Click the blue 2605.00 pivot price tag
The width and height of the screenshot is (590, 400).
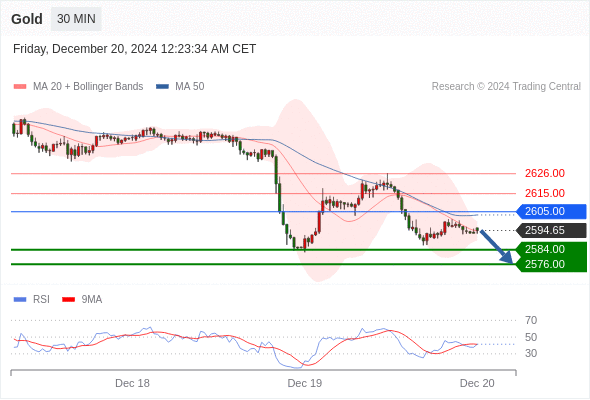tap(551, 211)
